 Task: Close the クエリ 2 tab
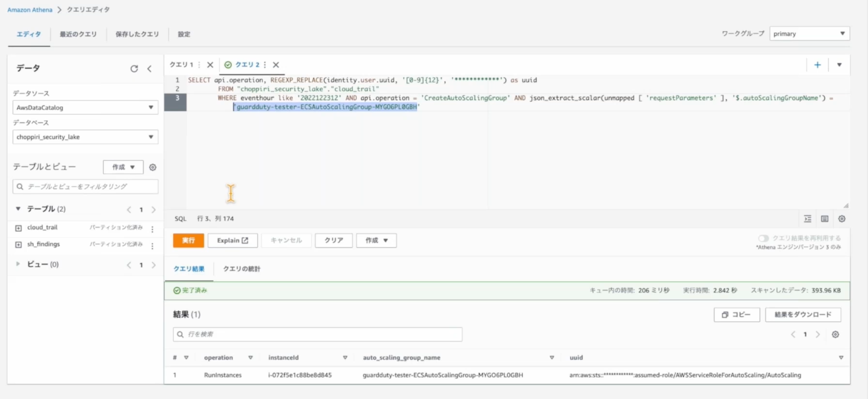[276, 65]
